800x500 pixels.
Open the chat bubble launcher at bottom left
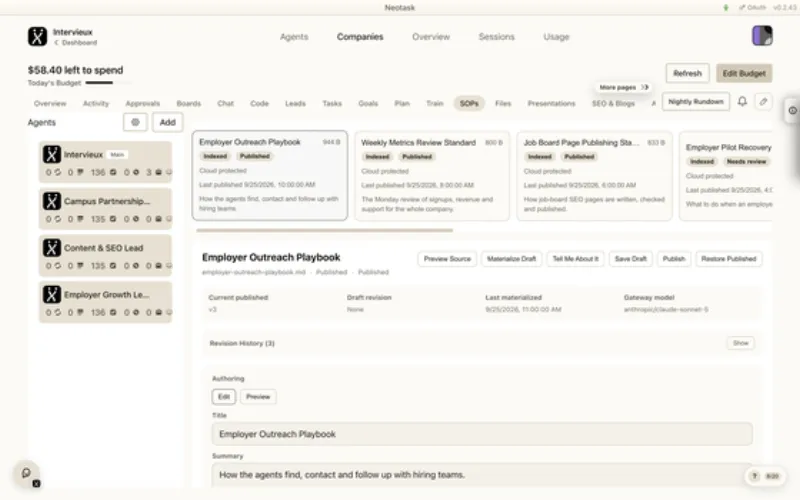click(27, 473)
